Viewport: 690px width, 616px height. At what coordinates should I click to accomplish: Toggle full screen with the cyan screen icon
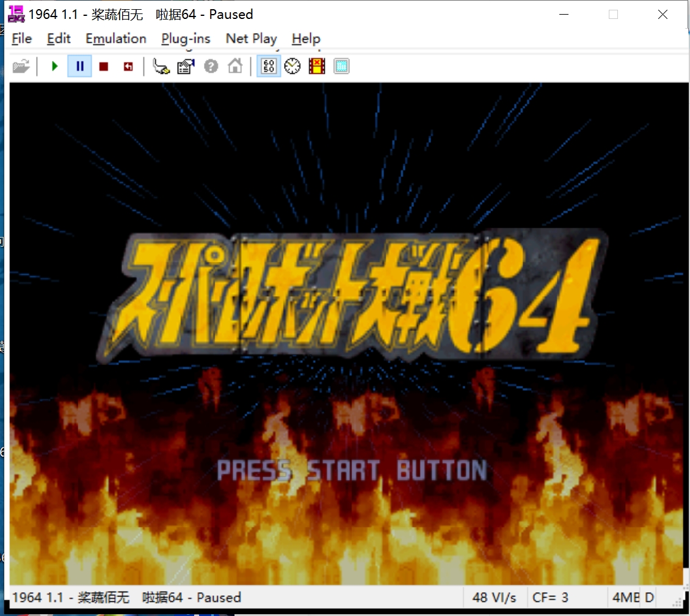[341, 67]
